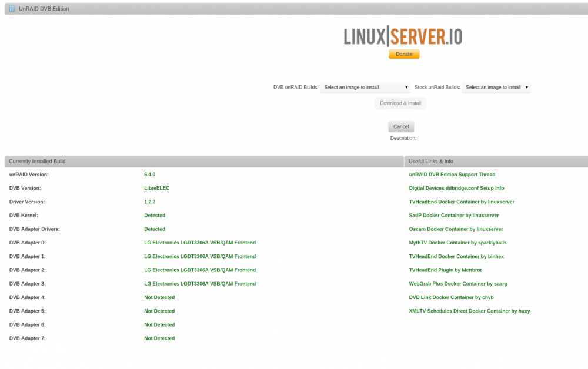
Task: Click the Driver Version label
Action: click(x=27, y=202)
